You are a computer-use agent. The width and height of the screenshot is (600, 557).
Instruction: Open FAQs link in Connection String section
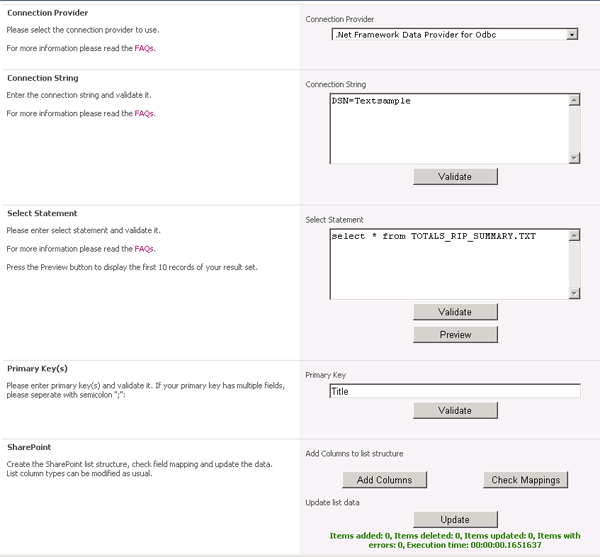coord(144,114)
